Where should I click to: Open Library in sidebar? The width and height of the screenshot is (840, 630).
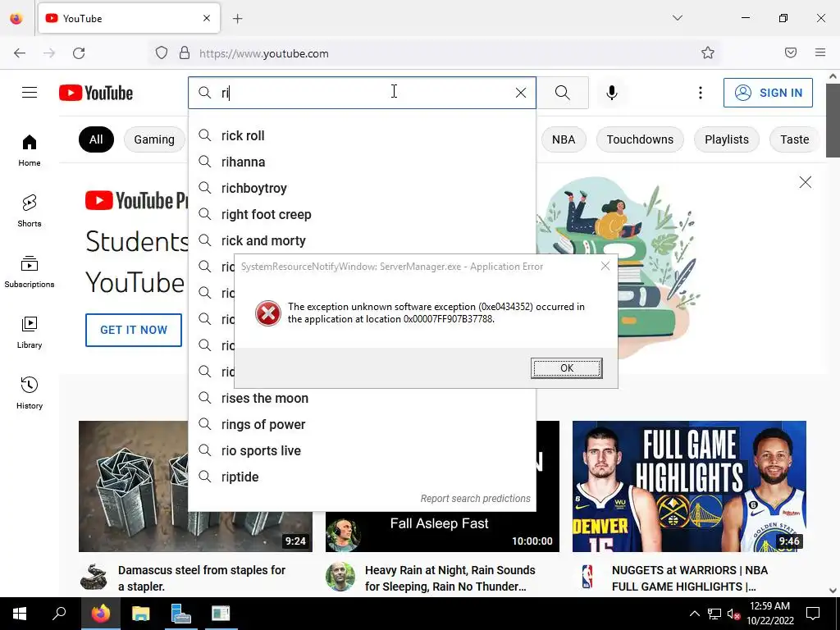click(30, 333)
